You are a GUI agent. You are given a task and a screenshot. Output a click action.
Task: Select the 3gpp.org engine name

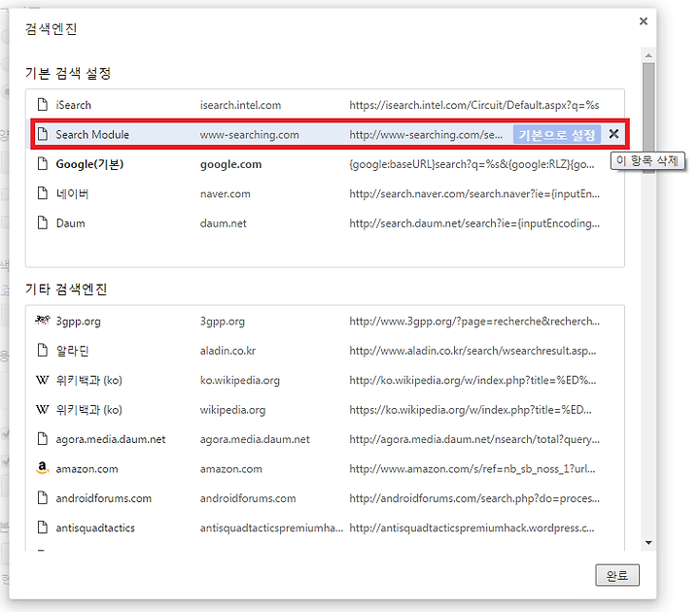(x=78, y=322)
